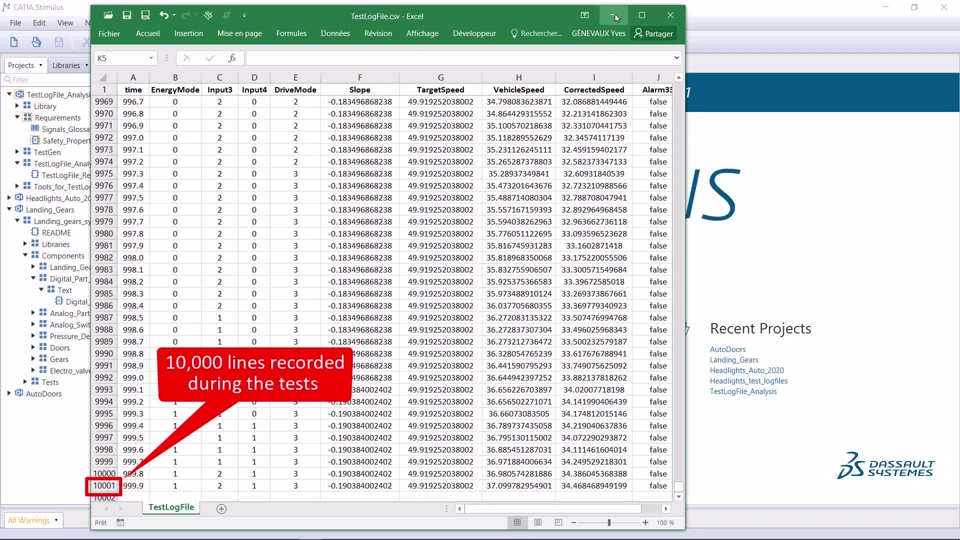Image resolution: width=960 pixels, height=540 pixels.
Task: Click horizontal scrollbar right arrow
Action: pos(666,509)
